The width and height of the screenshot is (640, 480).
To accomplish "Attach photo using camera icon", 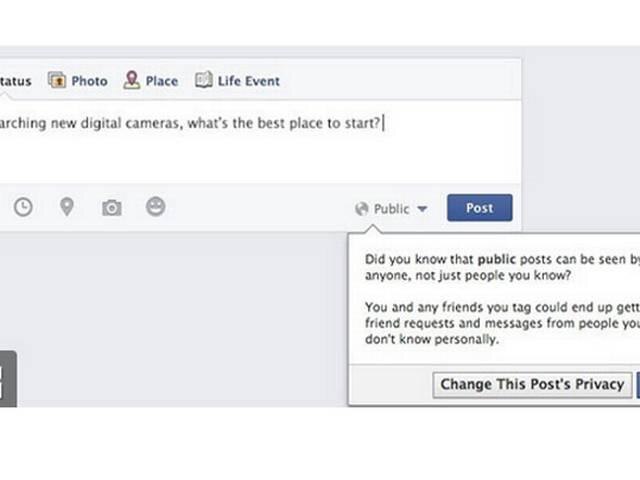I will point(111,207).
